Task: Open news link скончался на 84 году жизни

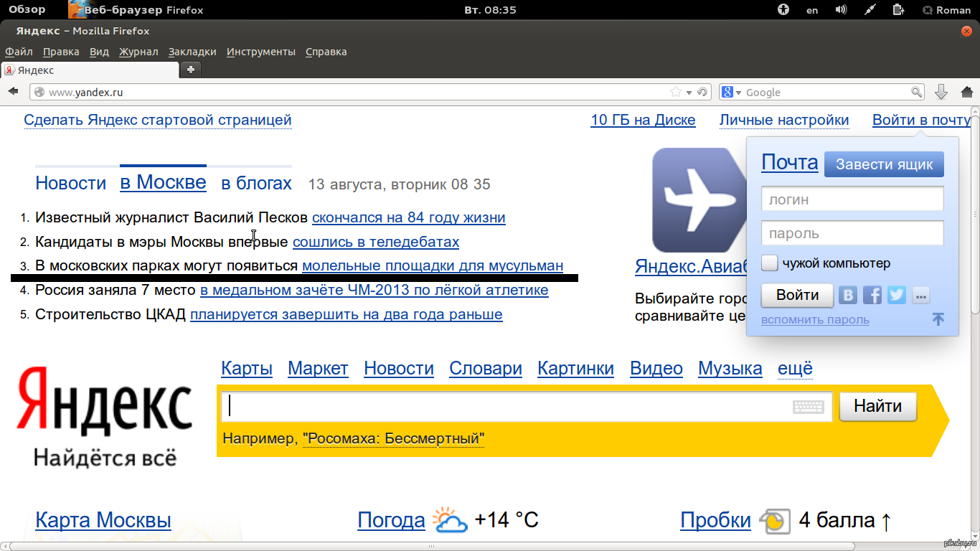Action: [408, 217]
